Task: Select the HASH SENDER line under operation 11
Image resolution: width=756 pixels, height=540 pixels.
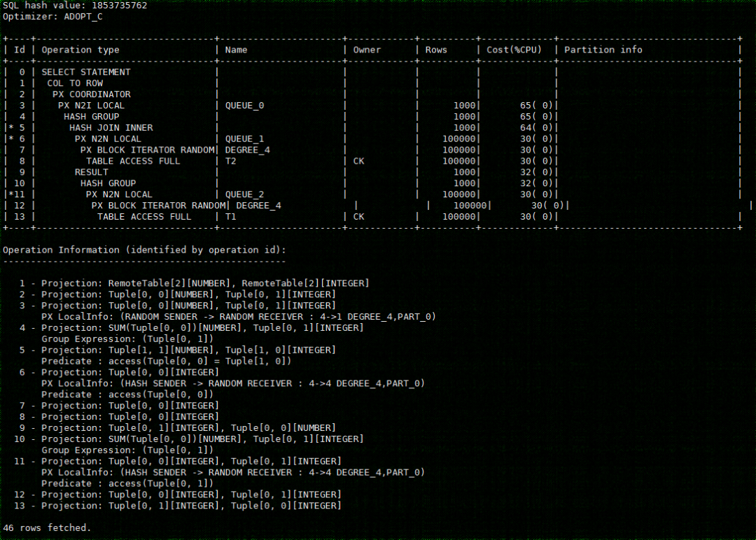Action: (x=233, y=472)
